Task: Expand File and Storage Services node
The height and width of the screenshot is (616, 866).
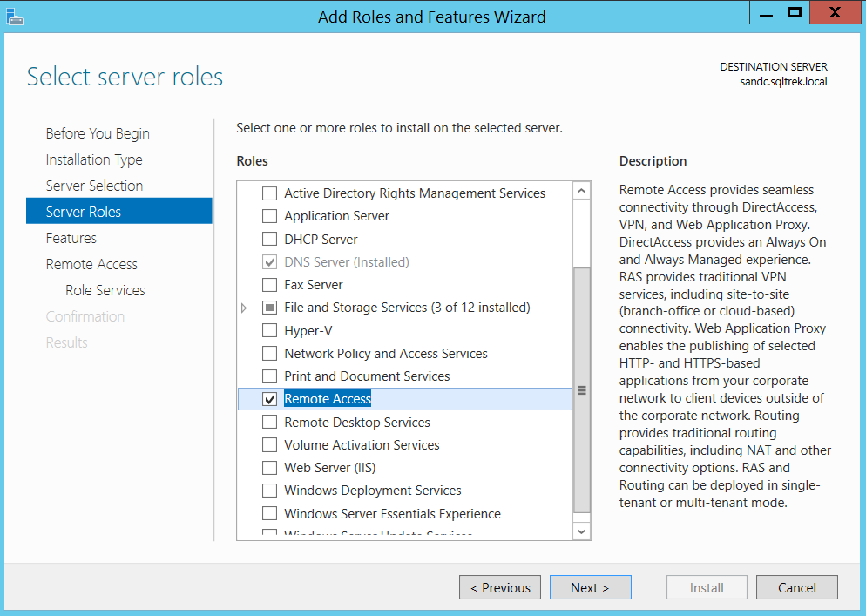Action: [x=244, y=308]
